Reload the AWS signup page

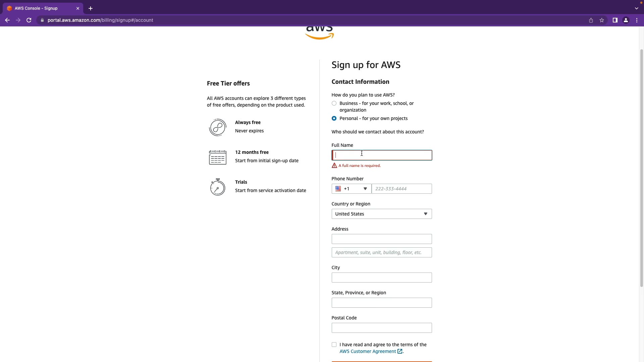point(29,20)
